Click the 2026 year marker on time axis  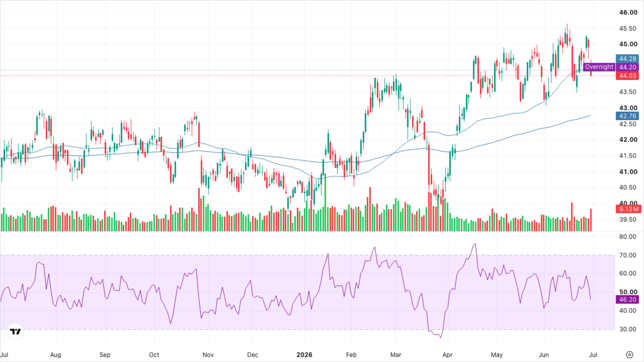pyautogui.click(x=304, y=355)
